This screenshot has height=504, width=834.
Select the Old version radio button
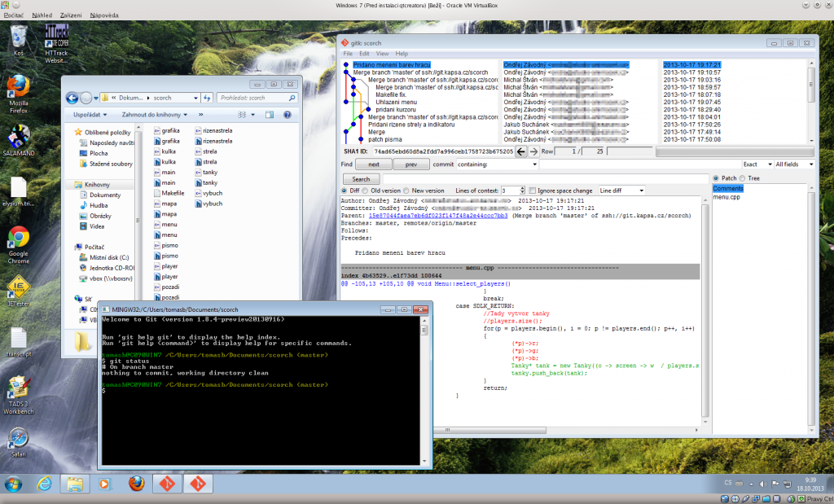[365, 191]
